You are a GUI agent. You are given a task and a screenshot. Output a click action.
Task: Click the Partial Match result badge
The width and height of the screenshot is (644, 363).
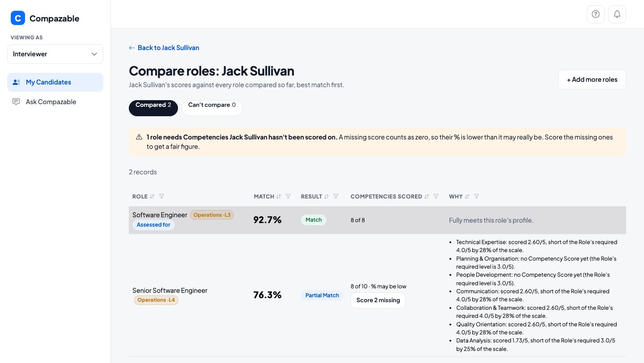coord(322,295)
